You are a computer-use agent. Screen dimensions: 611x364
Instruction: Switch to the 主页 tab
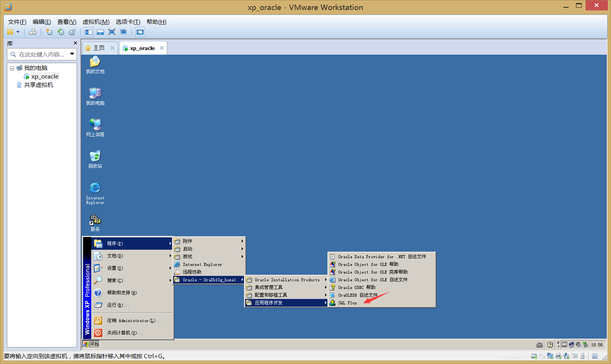99,48
